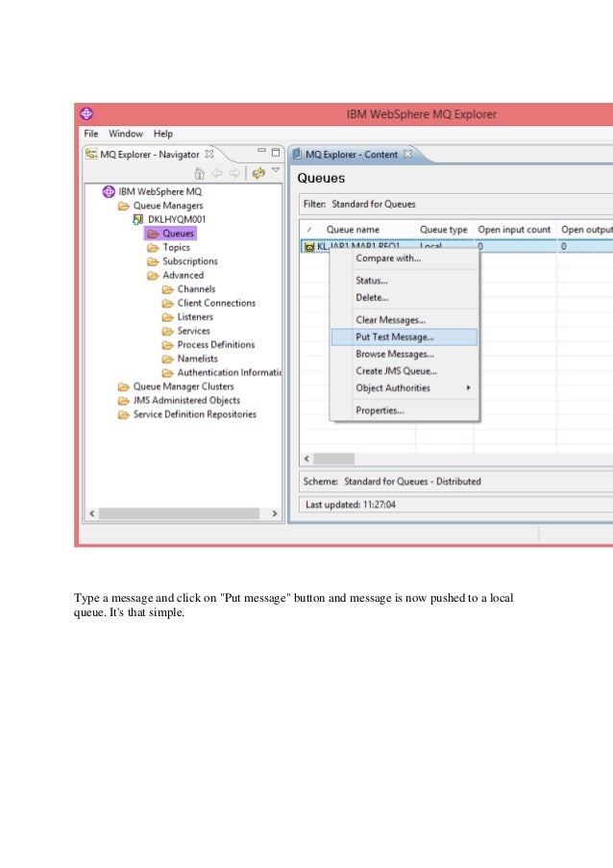This screenshot has width=613, height=868.
Task: Open the Window menu
Action: tap(126, 134)
